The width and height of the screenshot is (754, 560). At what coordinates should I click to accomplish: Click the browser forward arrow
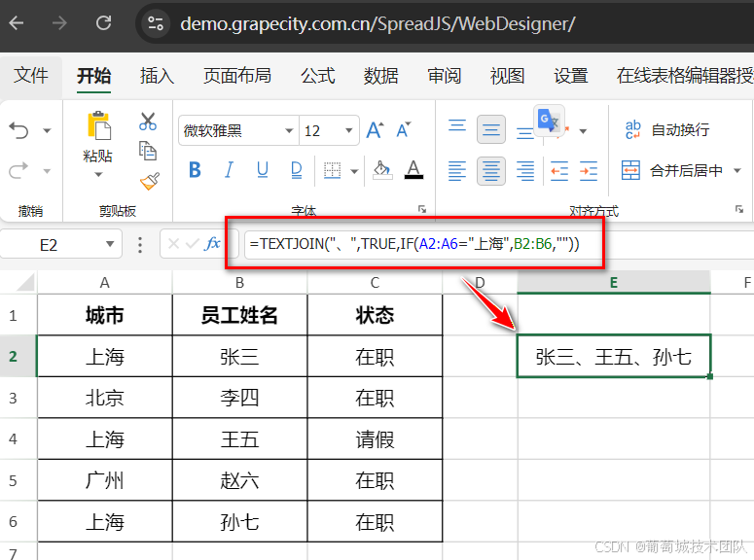[59, 22]
